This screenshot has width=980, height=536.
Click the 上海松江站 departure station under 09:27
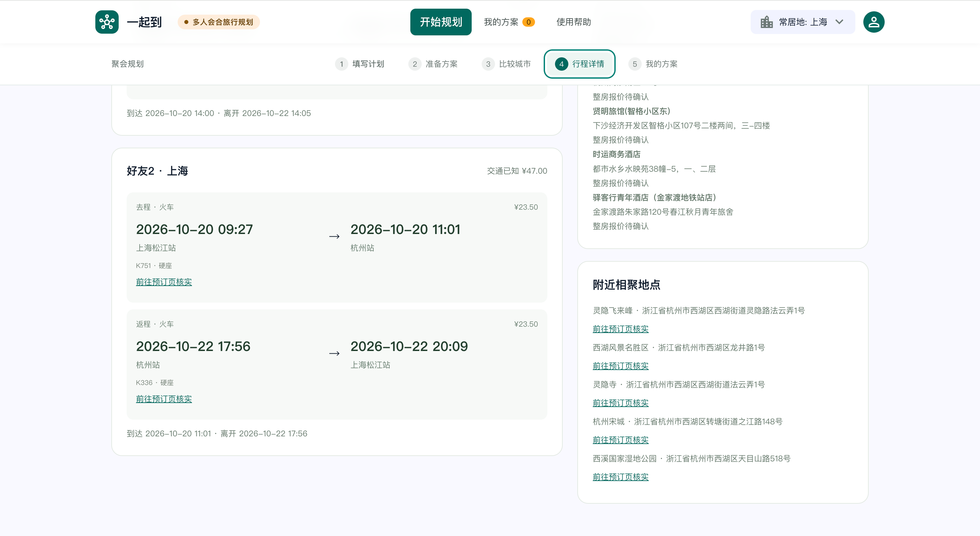156,248
